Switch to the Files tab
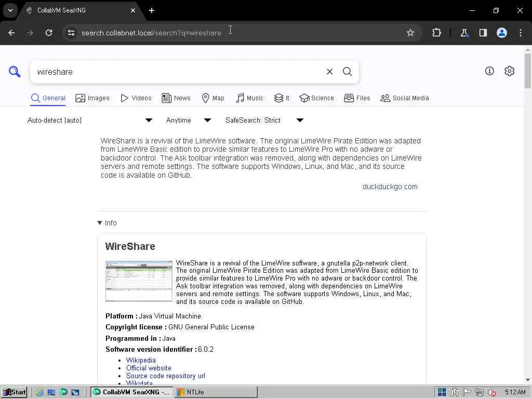 (357, 98)
